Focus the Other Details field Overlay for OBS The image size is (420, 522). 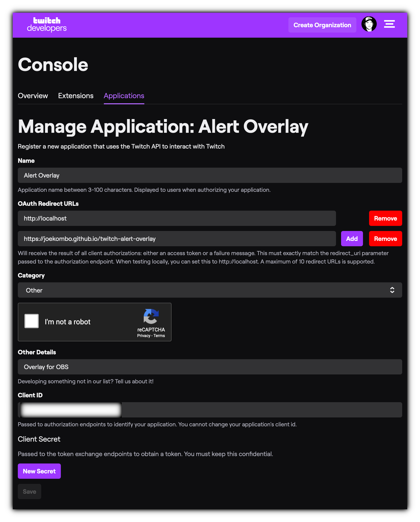[x=210, y=367]
